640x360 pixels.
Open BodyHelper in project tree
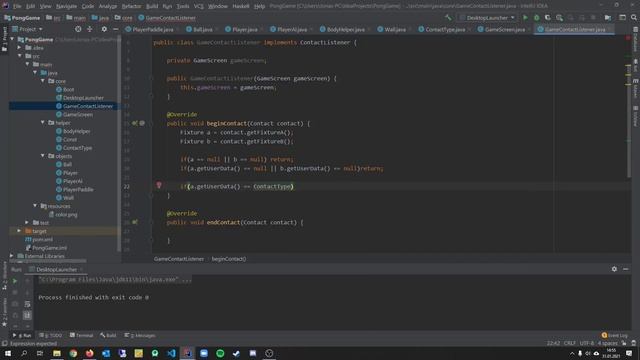76,131
